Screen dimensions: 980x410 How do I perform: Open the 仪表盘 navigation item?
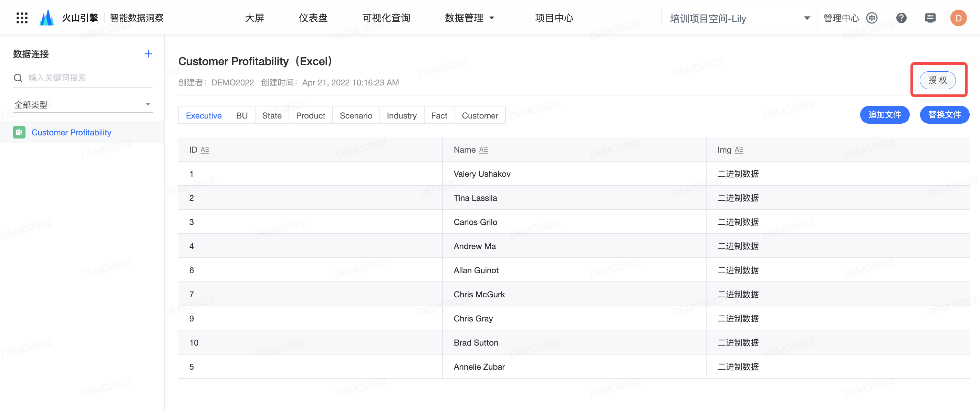tap(313, 18)
